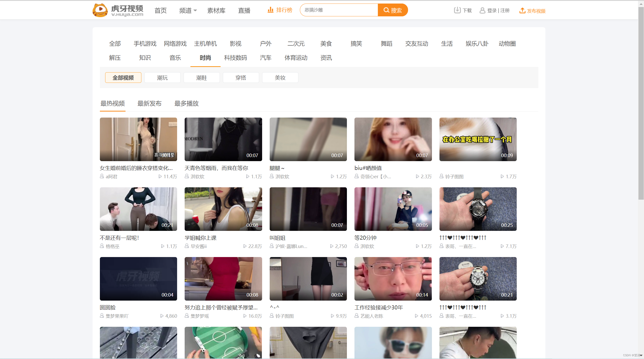
Task: Select the 影视 category
Action: click(236, 44)
